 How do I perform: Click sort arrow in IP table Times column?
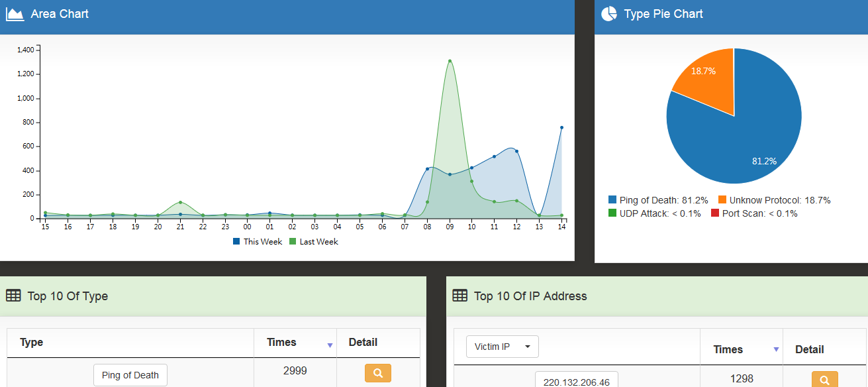[776, 350]
